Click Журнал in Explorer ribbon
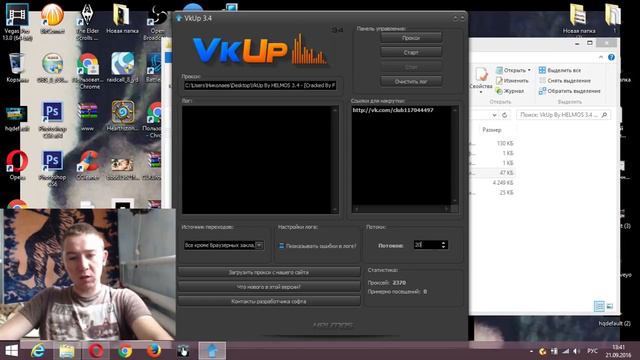640x360 pixels. pyautogui.click(x=510, y=91)
